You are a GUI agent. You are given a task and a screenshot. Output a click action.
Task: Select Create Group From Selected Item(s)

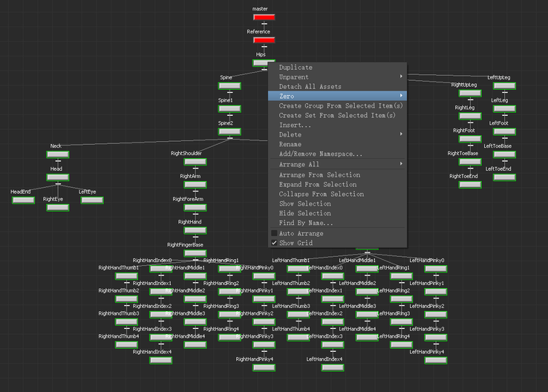point(341,106)
